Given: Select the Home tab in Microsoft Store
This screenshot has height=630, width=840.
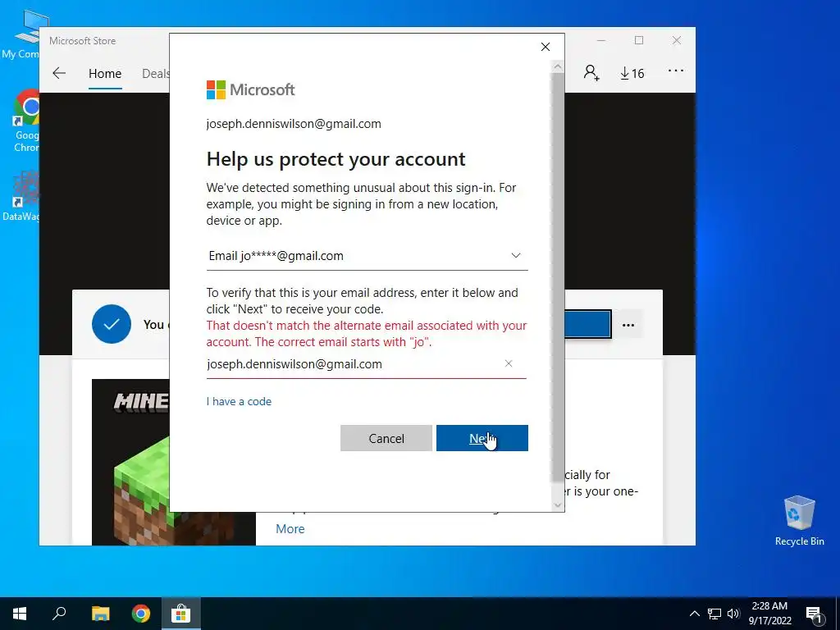Looking at the screenshot, I should [105, 73].
